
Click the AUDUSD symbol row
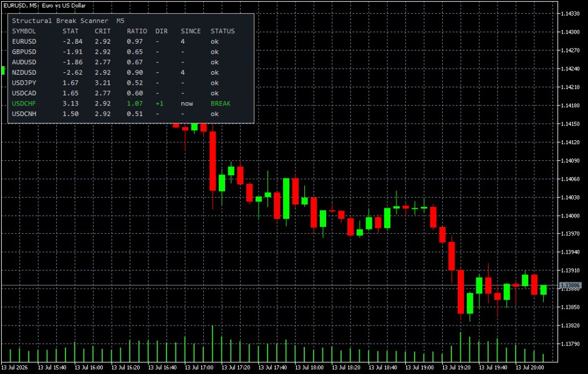pos(24,62)
